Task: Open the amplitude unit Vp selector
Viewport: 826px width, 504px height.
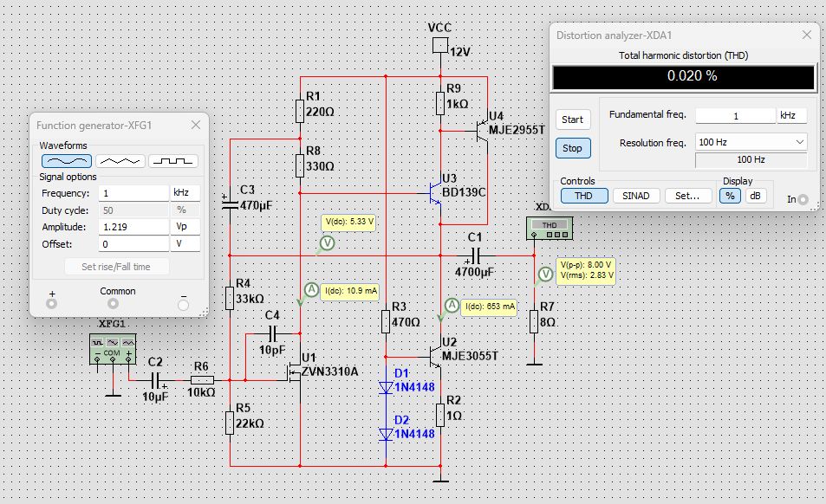Action: 185,227
